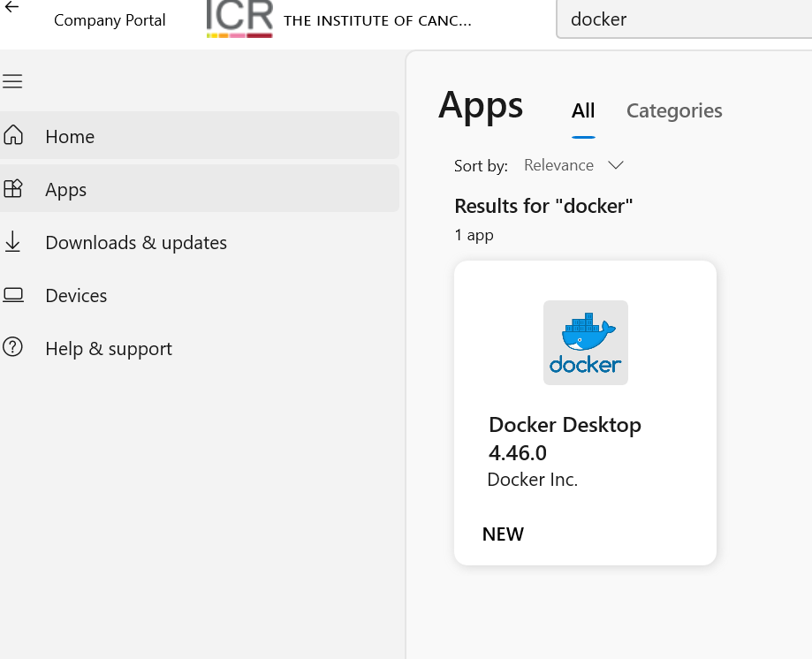The width and height of the screenshot is (812, 659).
Task: Click the ICR organization logo
Action: [239, 19]
